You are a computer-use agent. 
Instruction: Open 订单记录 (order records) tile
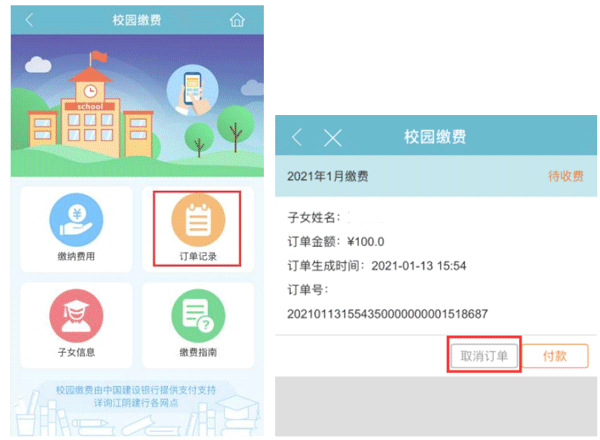197,229
